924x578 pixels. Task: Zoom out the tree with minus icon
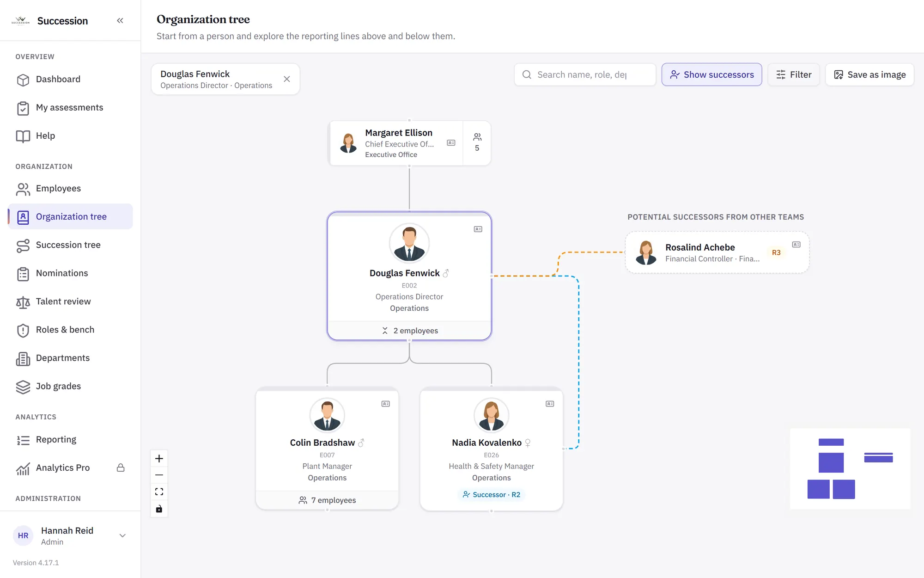coord(159,475)
